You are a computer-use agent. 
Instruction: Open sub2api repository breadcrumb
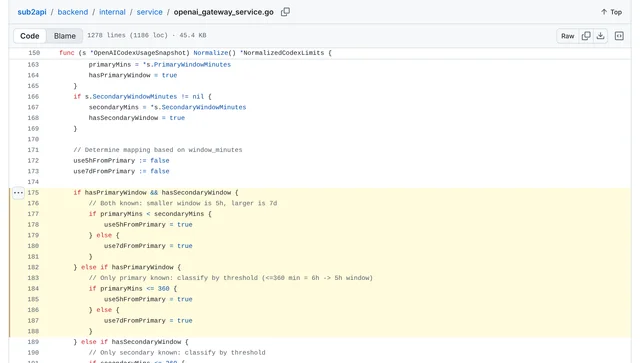click(x=32, y=12)
